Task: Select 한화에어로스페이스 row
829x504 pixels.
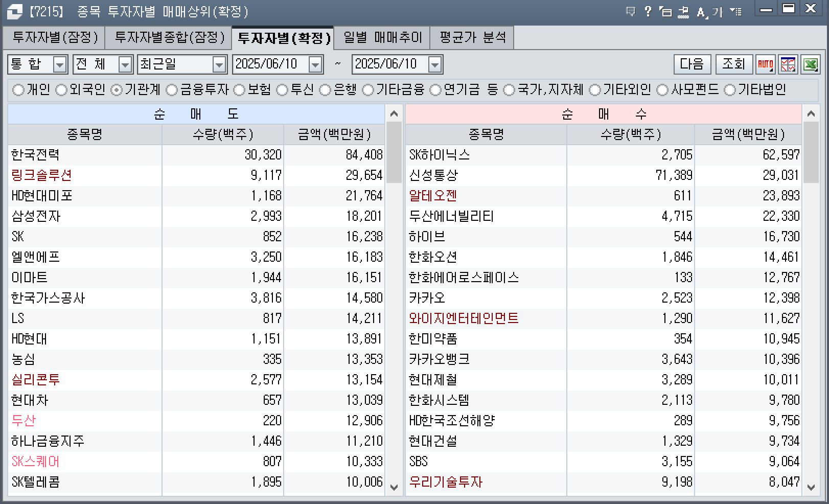Action: tap(604, 278)
